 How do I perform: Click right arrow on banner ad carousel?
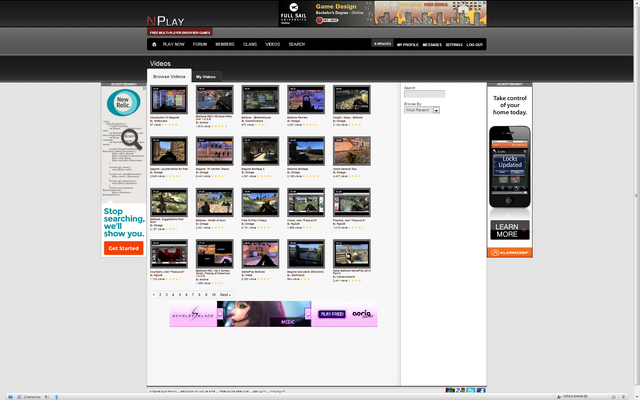click(x=308, y=313)
